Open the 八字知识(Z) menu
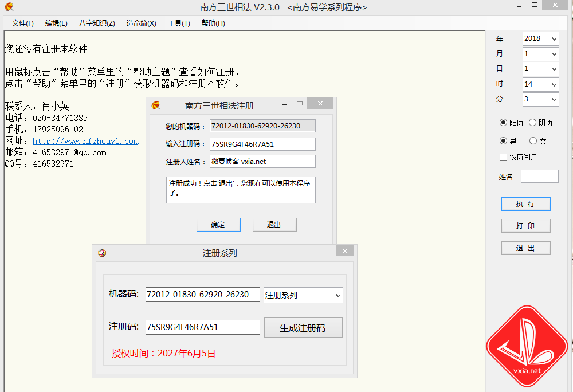Screen dimensions: 573x392 (97, 23)
